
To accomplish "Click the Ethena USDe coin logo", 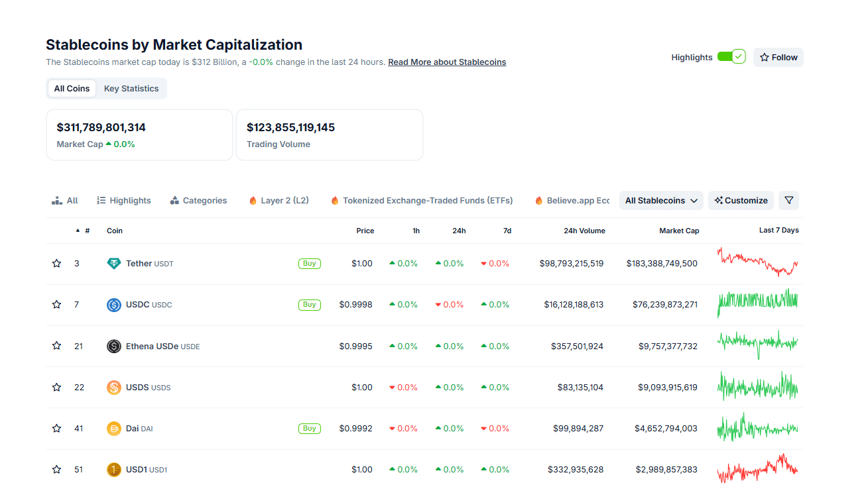I will pos(113,345).
